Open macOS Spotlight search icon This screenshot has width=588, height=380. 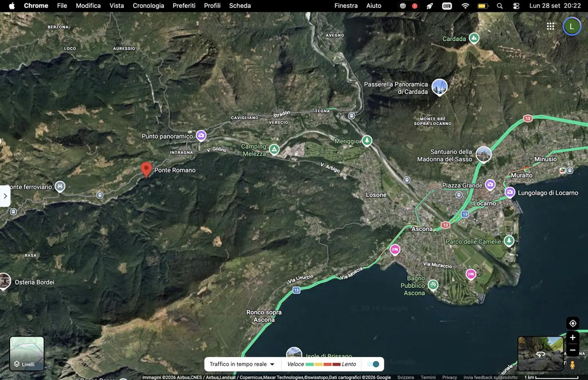(x=500, y=6)
